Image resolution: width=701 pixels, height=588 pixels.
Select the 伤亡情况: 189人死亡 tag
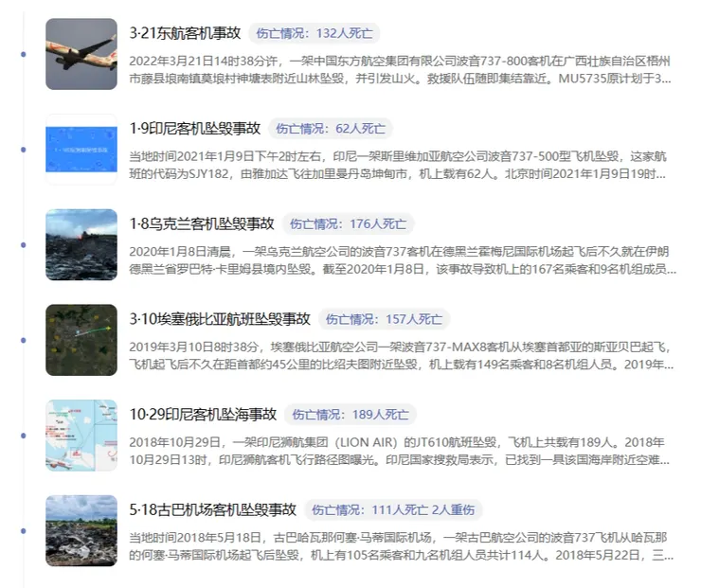point(350,415)
